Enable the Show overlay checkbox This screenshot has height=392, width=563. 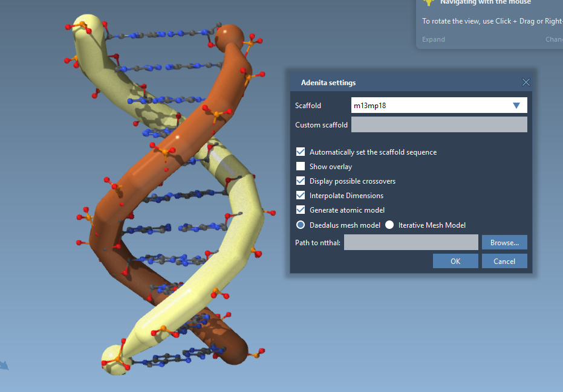[301, 167]
